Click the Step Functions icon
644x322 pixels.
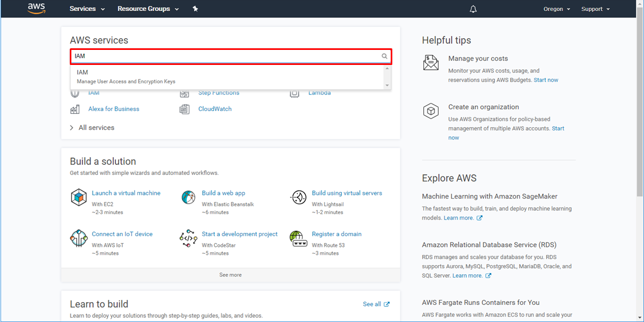click(185, 93)
